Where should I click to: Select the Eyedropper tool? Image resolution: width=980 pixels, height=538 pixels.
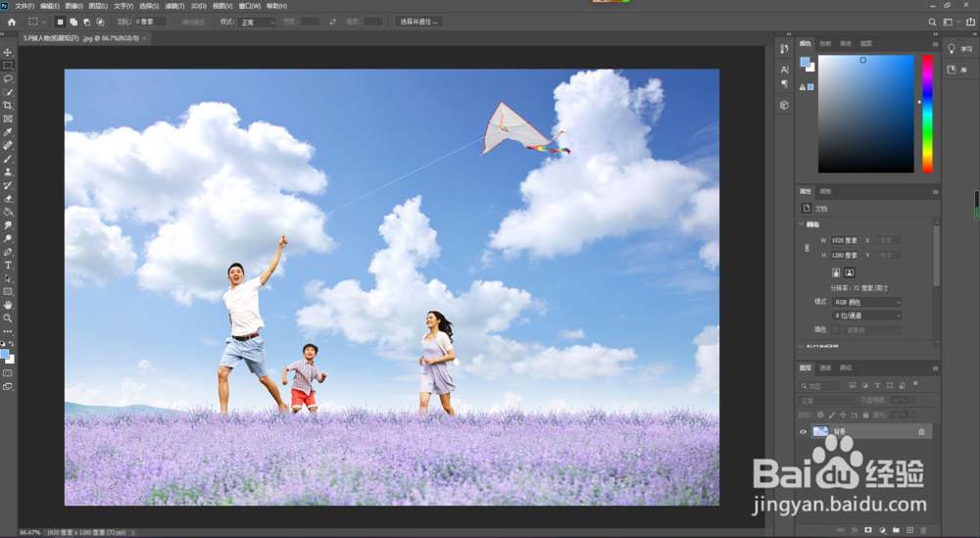click(x=8, y=132)
